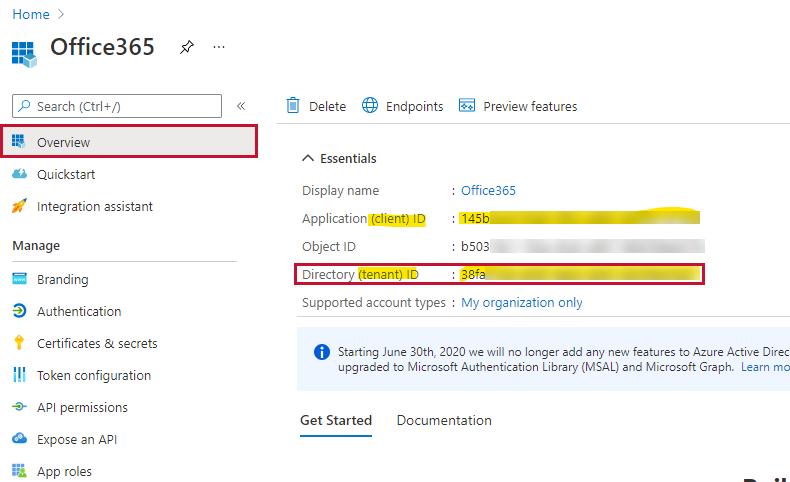Screen dimensions: 790x482
Task: Open Certificates & secrets page
Action: click(x=97, y=343)
